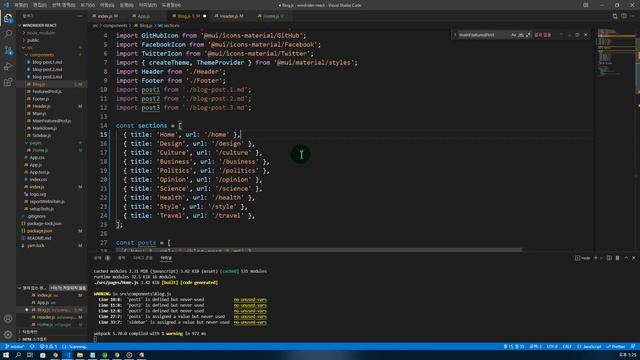
Task: Expand the timeline section above NPM scripts
Action: click(x=29, y=332)
